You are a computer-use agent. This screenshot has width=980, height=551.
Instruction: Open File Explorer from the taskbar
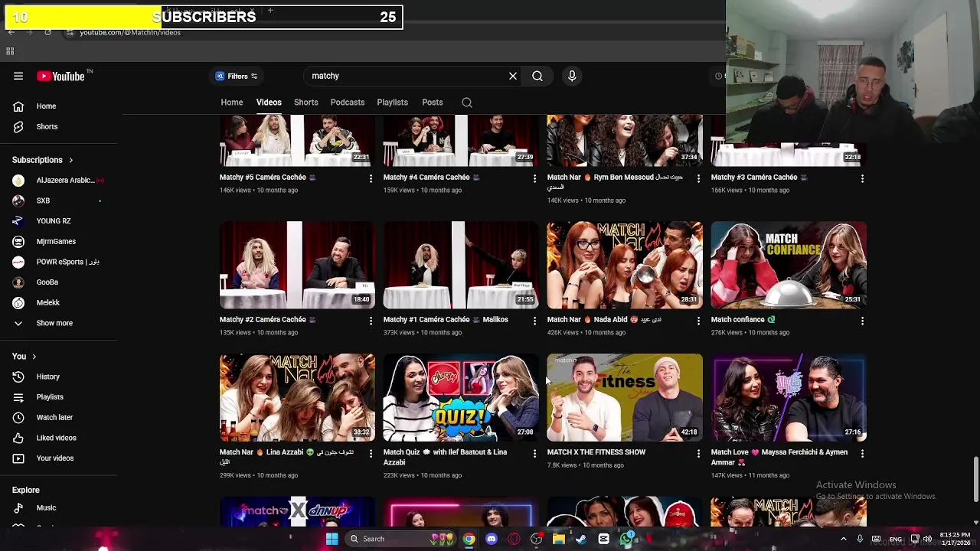[x=559, y=539]
